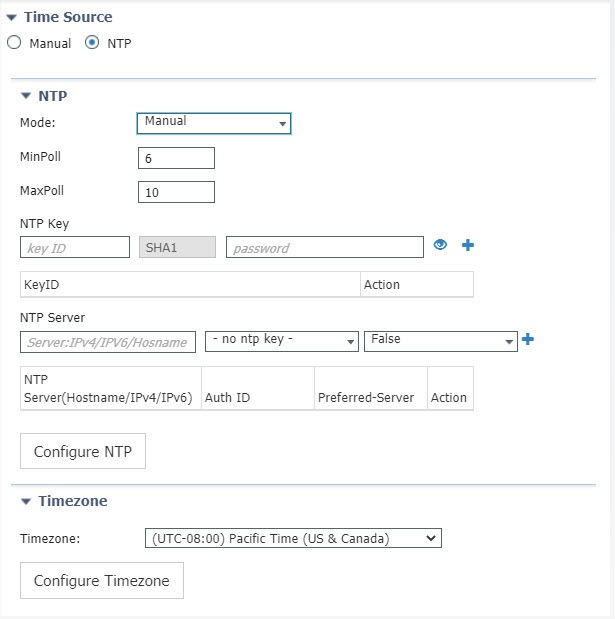This screenshot has height=619, width=615.
Task: Click the Action header in KeyID table
Action: pos(417,284)
